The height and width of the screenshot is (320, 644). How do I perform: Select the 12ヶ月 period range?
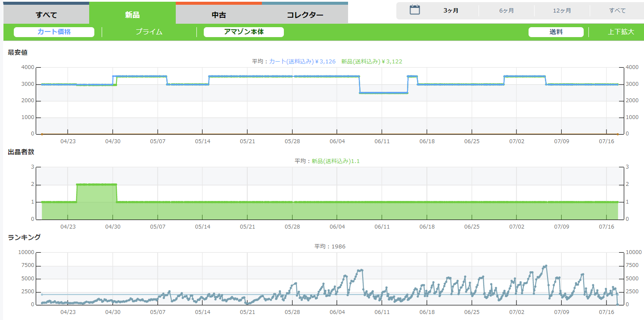[x=562, y=11]
